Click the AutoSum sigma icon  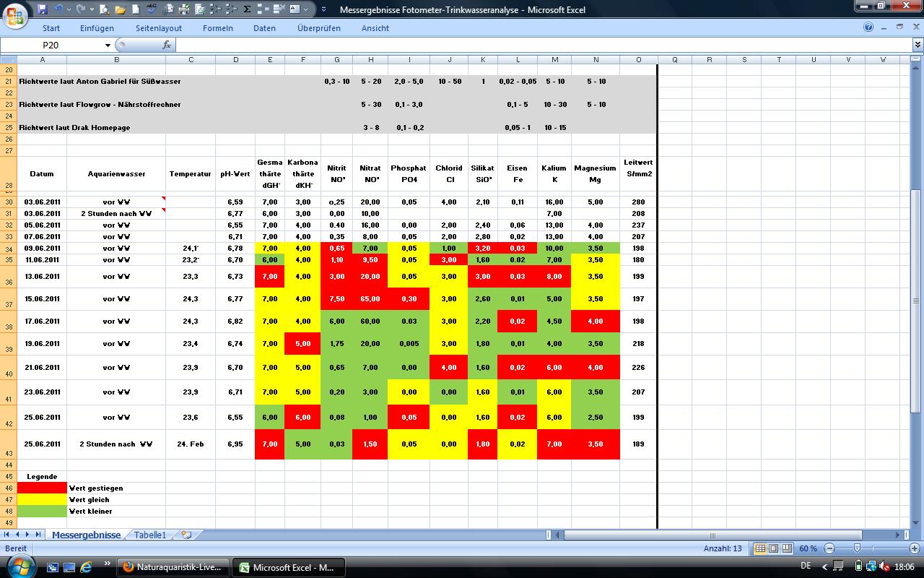pyautogui.click(x=248, y=9)
